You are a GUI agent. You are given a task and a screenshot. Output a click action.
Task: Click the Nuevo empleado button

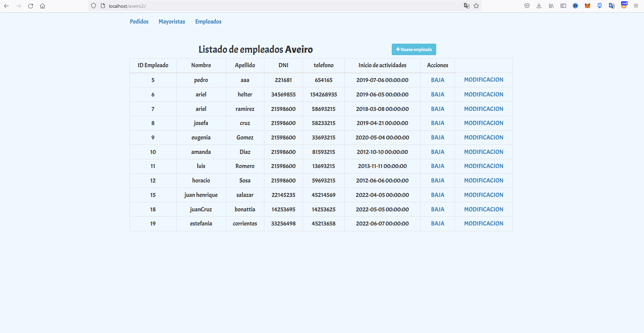[414, 49]
